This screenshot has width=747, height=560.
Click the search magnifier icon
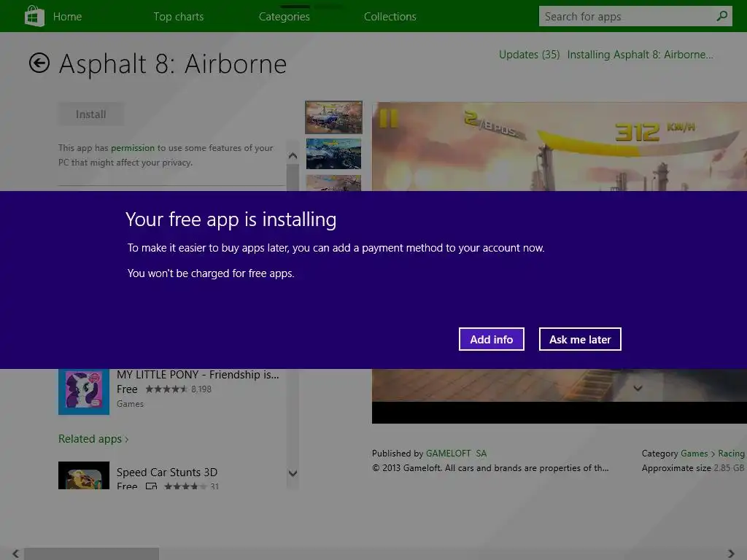tap(722, 16)
